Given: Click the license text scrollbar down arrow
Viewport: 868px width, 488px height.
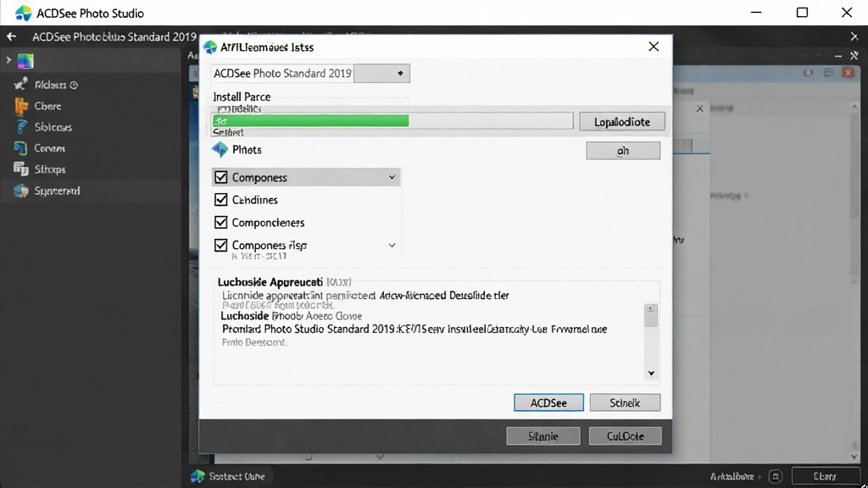Looking at the screenshot, I should click(651, 374).
